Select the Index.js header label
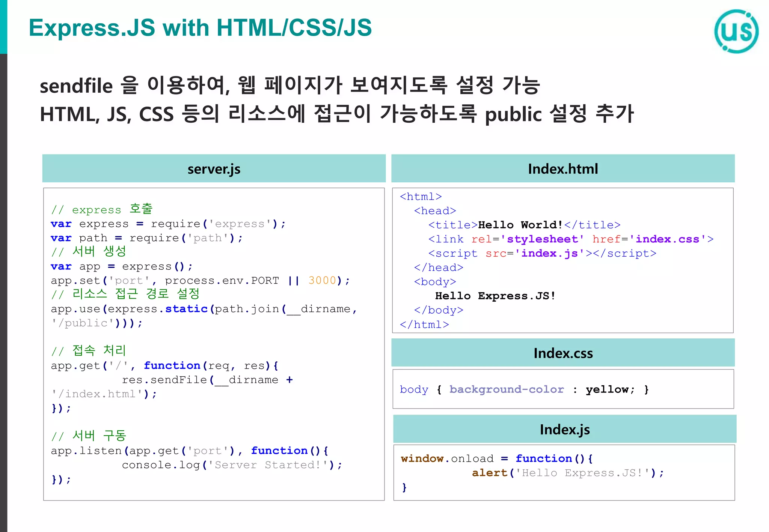769x532 pixels. [x=565, y=429]
